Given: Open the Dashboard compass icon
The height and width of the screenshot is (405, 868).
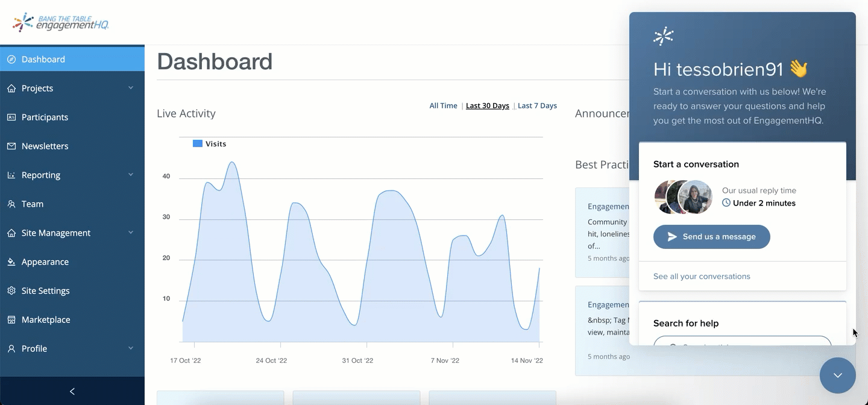Looking at the screenshot, I should pos(11,59).
